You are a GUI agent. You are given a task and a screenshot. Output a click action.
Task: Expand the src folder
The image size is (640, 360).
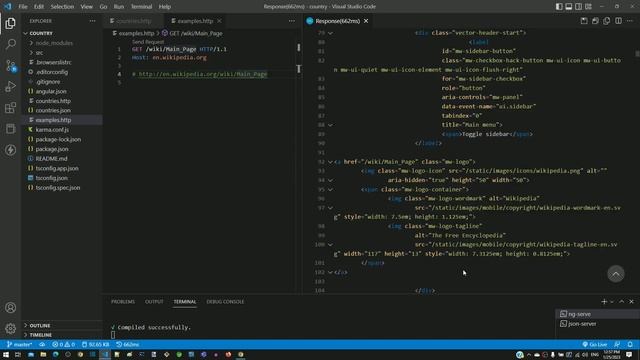61,53
